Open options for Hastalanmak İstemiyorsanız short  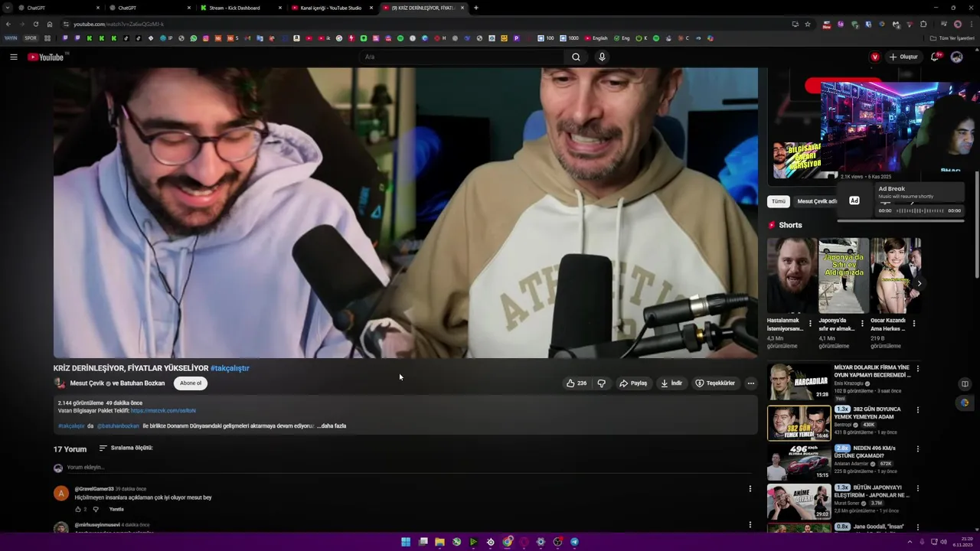(810, 323)
